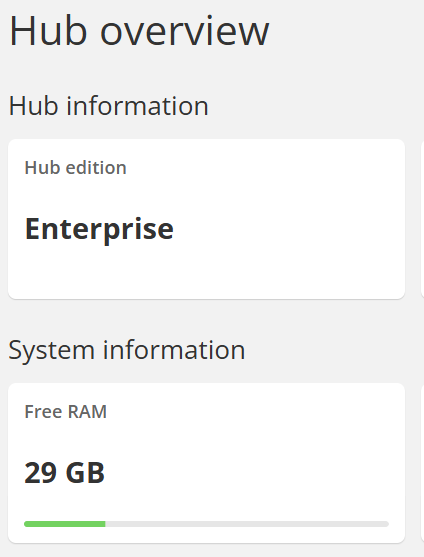Click gray background right of "System information" heading

pyautogui.click(x=334, y=350)
